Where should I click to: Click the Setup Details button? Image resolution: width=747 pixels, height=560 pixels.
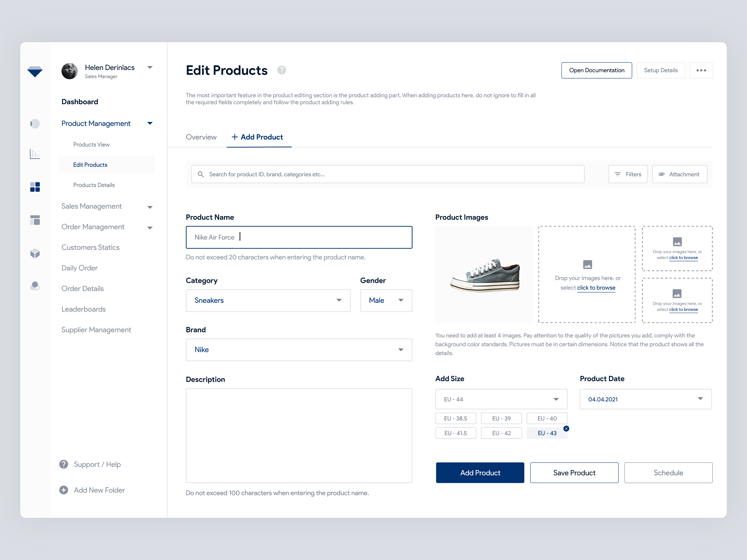(661, 70)
